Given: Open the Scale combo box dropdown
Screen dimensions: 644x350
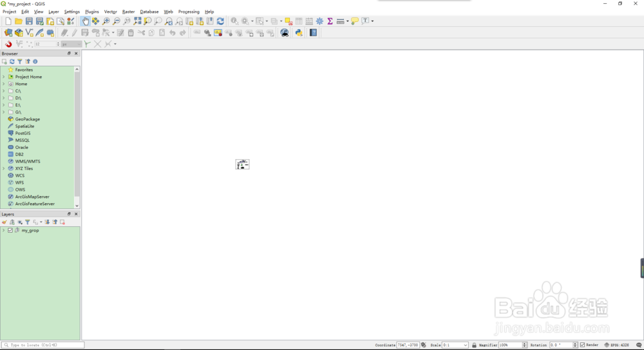Looking at the screenshot, I should [x=465, y=345].
